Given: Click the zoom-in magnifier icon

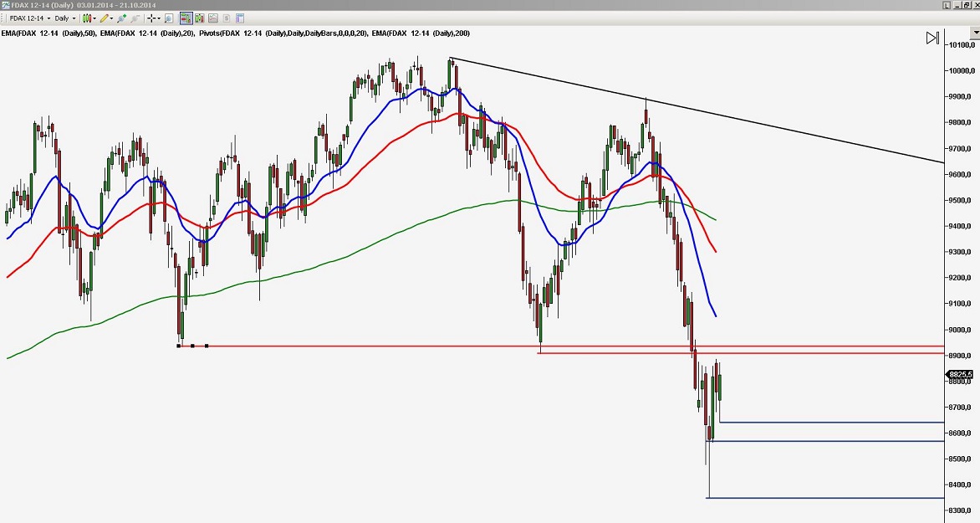Looking at the screenshot, I should pyautogui.click(x=120, y=18).
